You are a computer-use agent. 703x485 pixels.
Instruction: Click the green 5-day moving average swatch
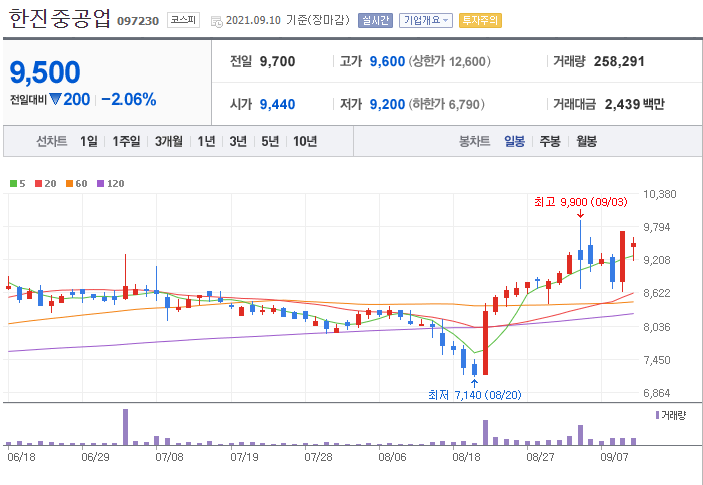tap(13, 183)
